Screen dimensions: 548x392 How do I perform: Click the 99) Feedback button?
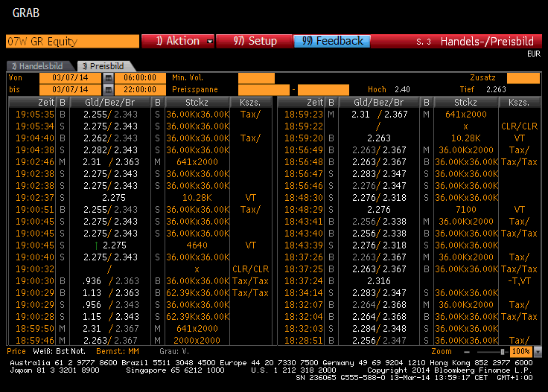coord(332,41)
